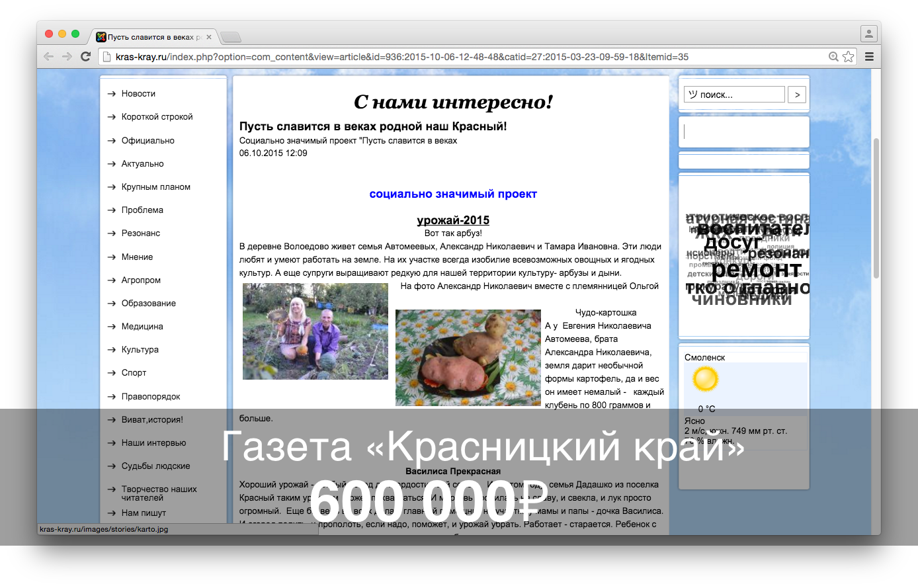Open the Новости section link
The width and height of the screenshot is (918, 588).
138,93
